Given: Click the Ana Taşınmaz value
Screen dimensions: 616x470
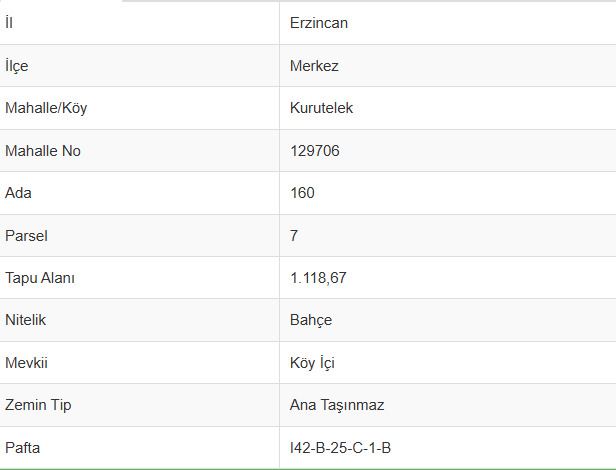Looking at the screenshot, I should tap(336, 405).
